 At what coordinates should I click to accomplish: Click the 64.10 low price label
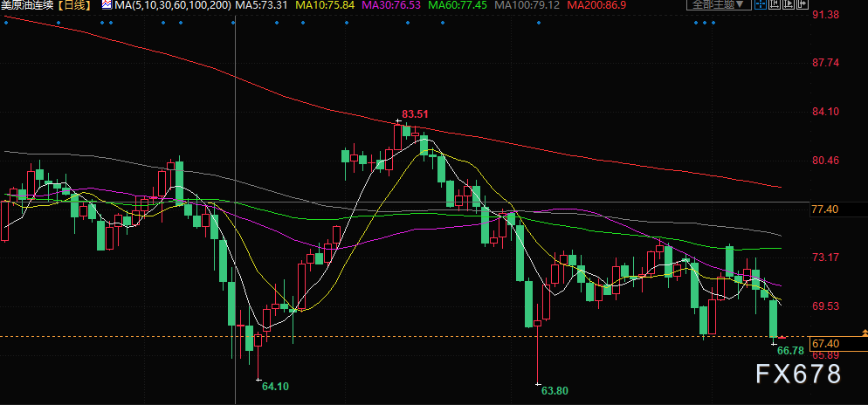tap(275, 387)
